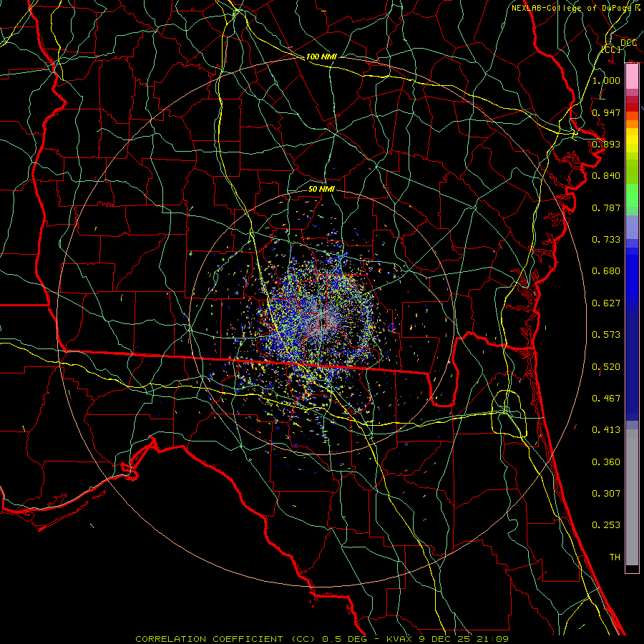
Task: Select the 0.520 scale value
Action: click(606, 367)
